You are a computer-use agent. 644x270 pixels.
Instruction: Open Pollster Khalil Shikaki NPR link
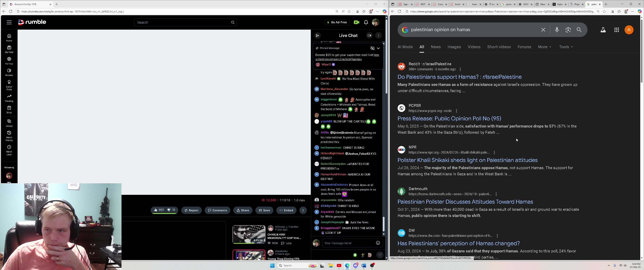467,160
